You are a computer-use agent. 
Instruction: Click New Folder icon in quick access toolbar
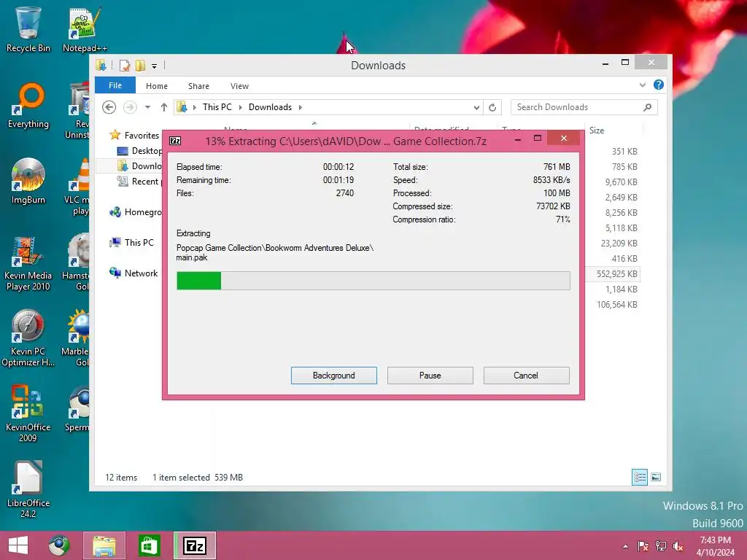click(x=140, y=65)
